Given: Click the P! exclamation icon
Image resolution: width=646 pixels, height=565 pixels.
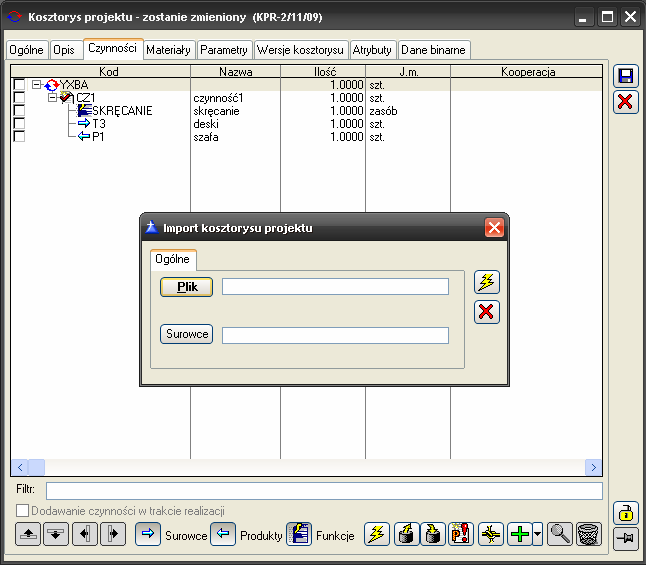Looking at the screenshot, I should (461, 534).
